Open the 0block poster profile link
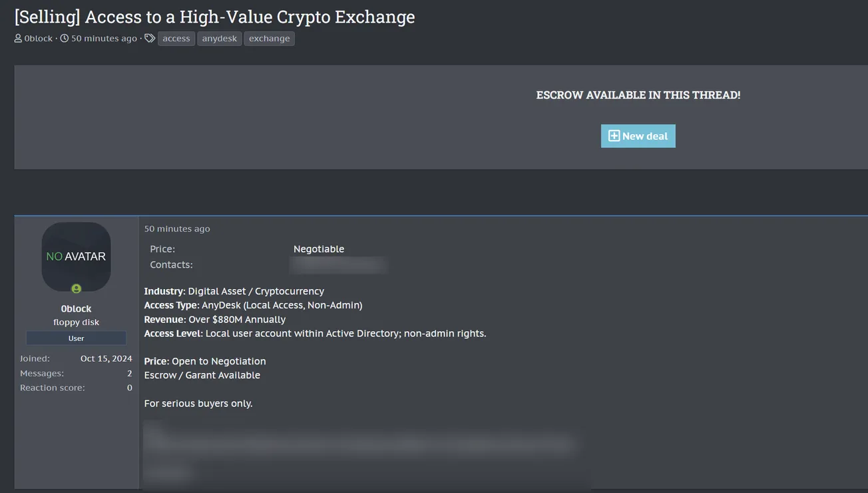The height and width of the screenshot is (493, 868). [x=37, y=38]
